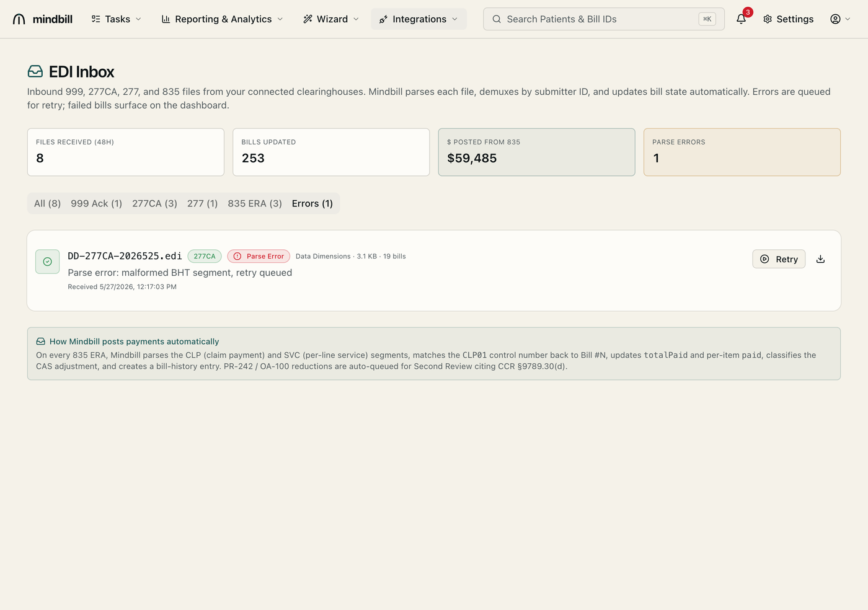Open Reporting & Analytics menu
This screenshot has height=610, width=868.
222,19
